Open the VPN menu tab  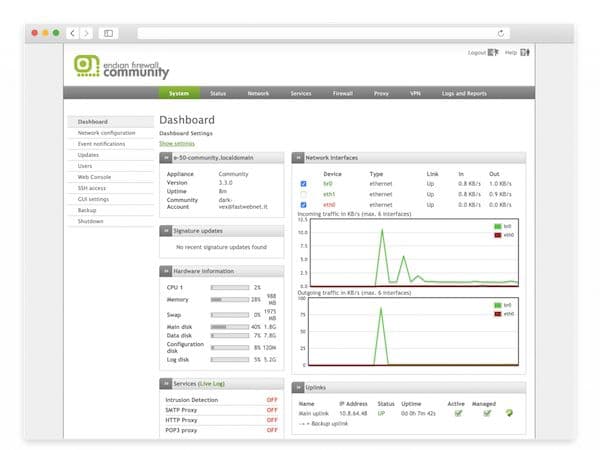(415, 93)
